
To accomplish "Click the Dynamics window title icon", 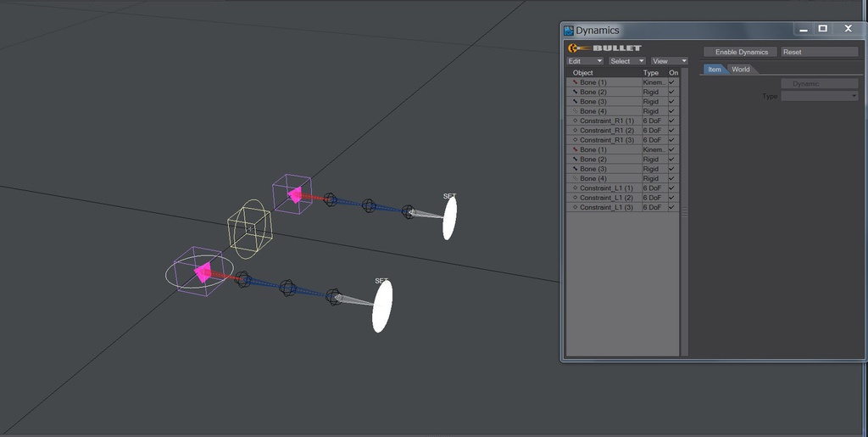I will click(569, 31).
